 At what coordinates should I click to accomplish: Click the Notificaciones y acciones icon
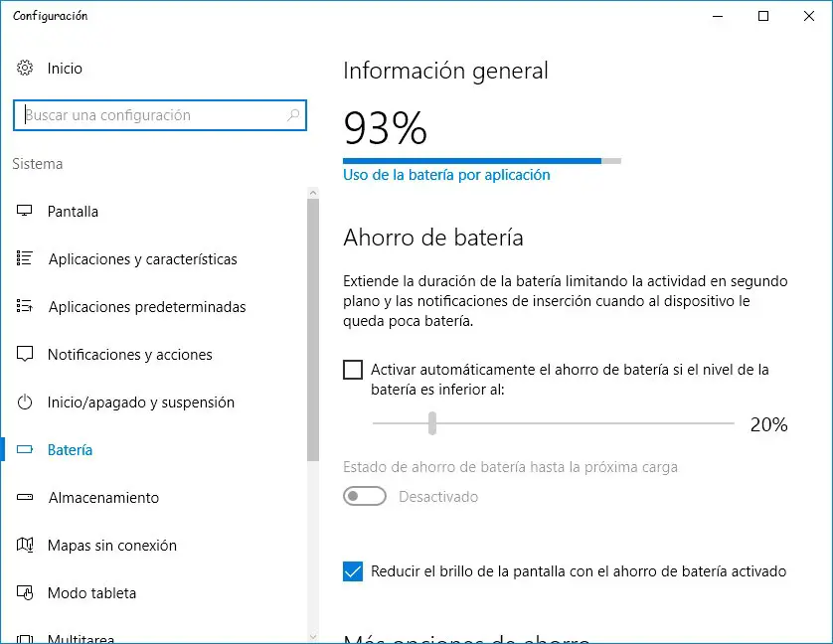tap(26, 355)
